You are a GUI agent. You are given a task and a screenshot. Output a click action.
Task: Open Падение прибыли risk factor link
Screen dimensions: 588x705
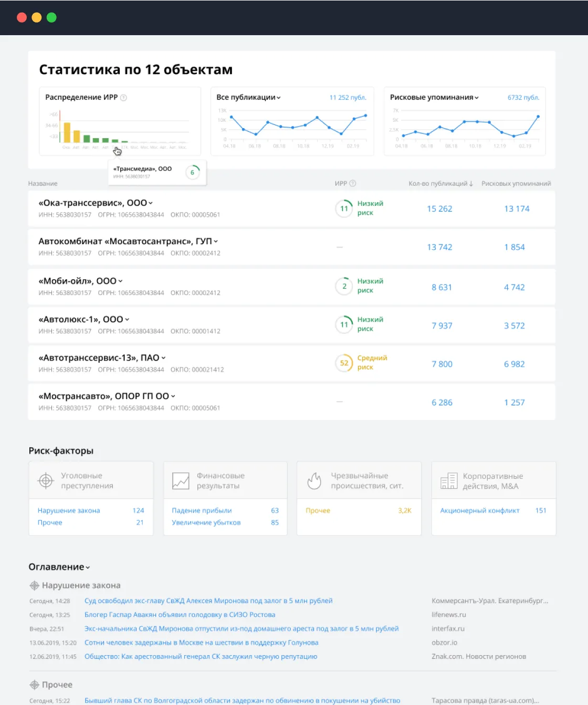point(202,510)
